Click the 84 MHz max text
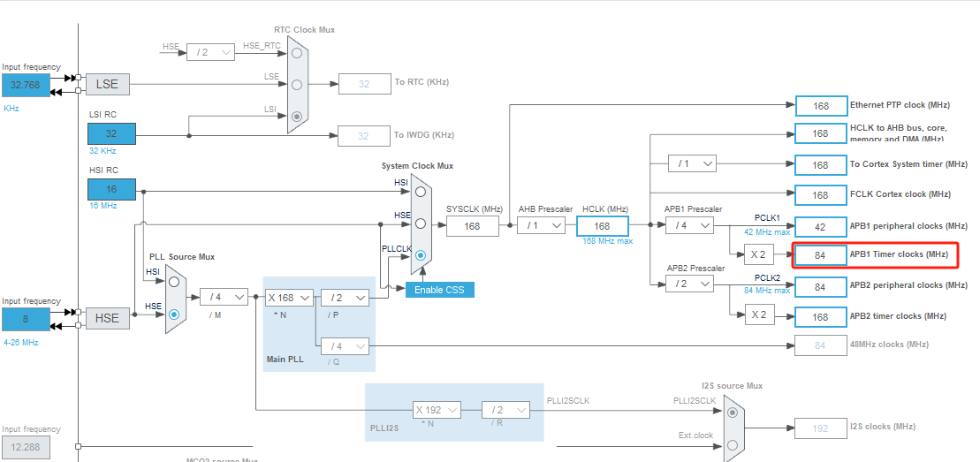Viewport: 980px width, 462px height. coord(767,290)
